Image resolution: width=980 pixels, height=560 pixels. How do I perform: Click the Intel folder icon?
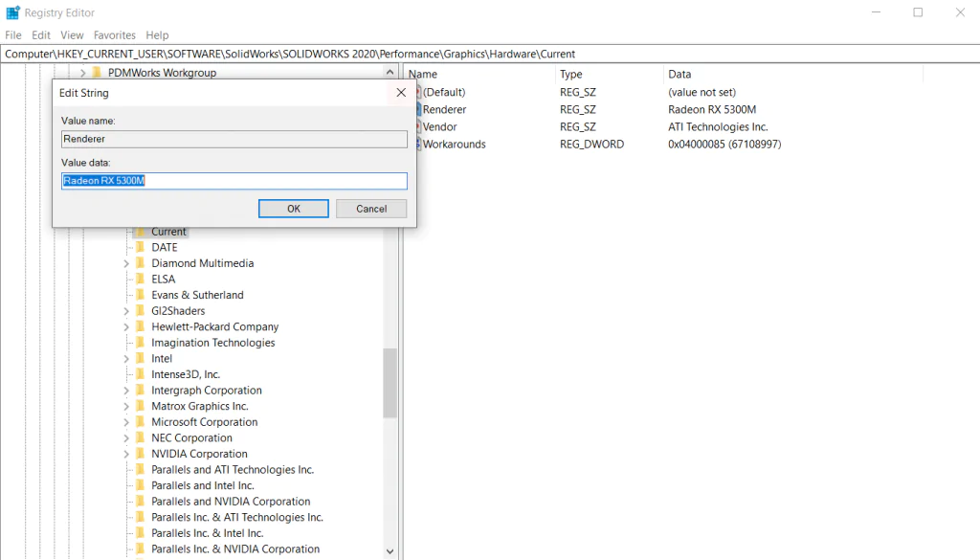click(x=140, y=358)
